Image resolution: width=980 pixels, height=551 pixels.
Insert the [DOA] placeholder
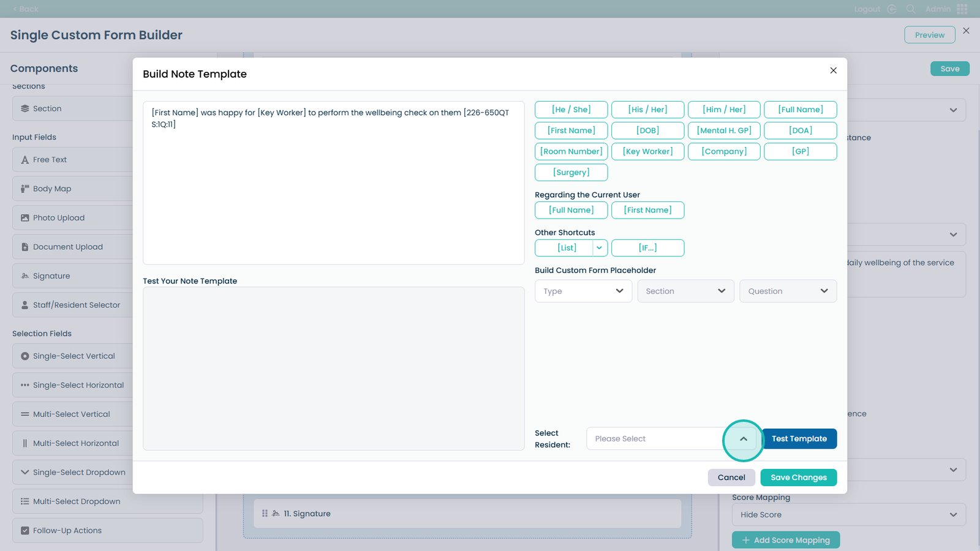801,130
